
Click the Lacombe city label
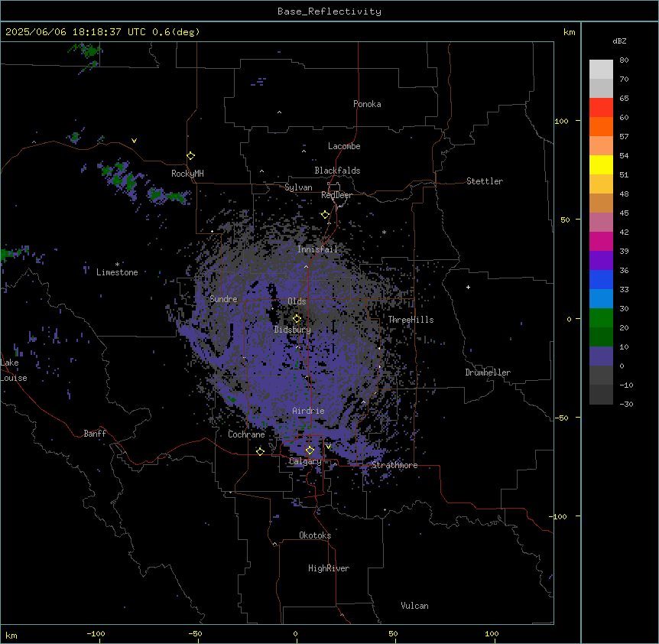click(344, 146)
